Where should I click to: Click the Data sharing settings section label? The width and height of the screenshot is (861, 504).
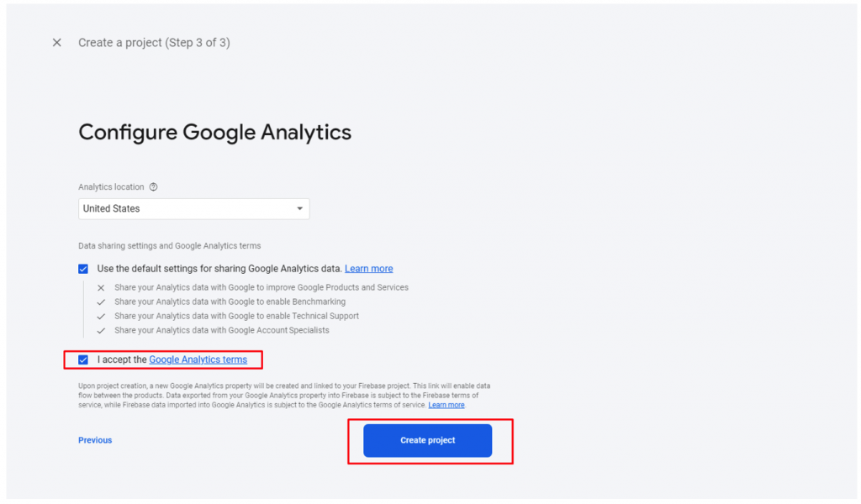click(x=170, y=246)
